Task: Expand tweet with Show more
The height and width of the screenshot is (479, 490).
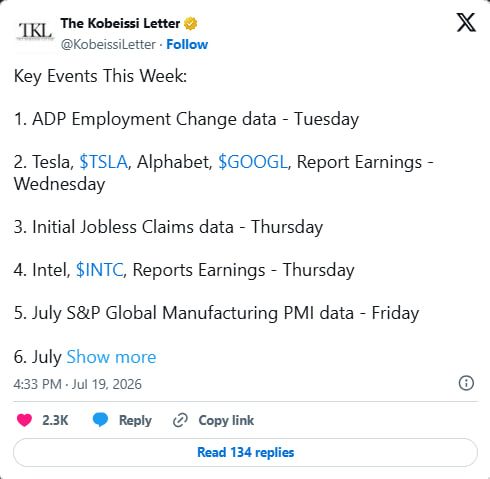Action: [x=111, y=357]
